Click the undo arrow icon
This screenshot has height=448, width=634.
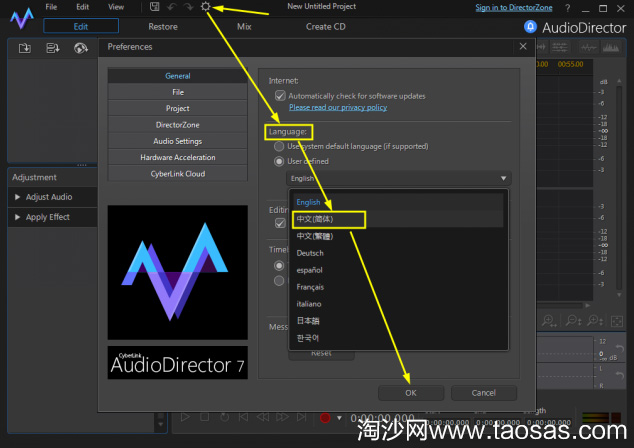(x=172, y=6)
